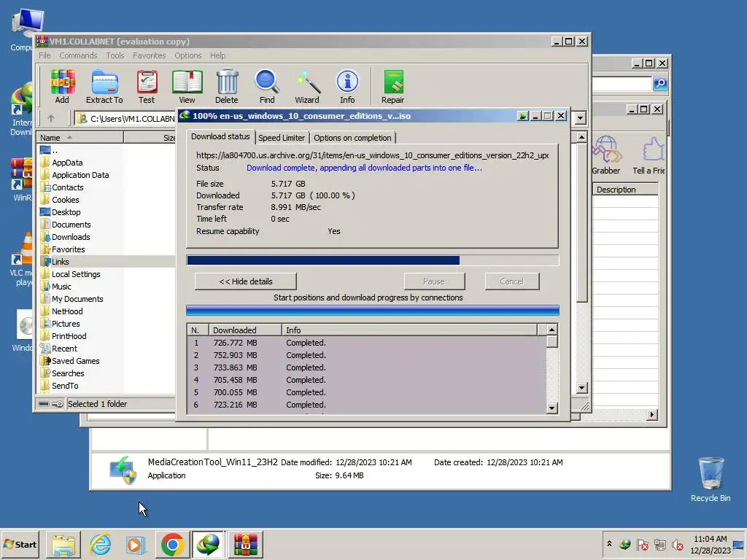Viewport: 747px width, 560px height.
Task: Click the Pause button in download dialog
Action: [x=434, y=281]
